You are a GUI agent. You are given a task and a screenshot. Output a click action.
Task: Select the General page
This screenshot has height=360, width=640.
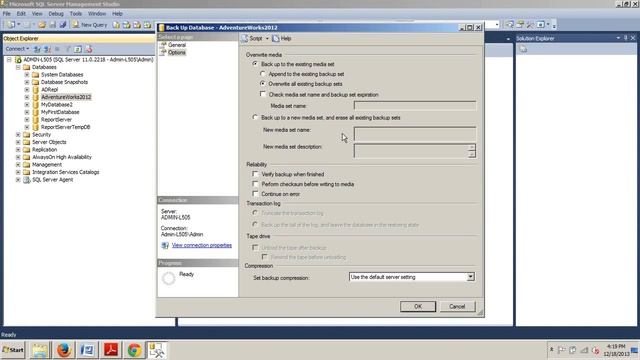pyautogui.click(x=177, y=45)
